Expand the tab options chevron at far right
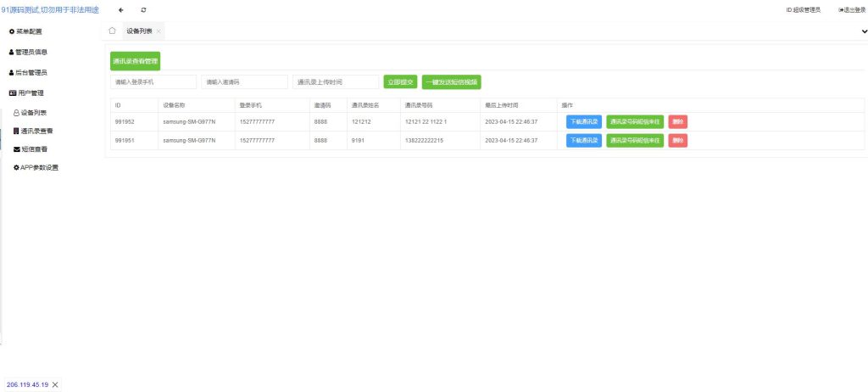 click(865, 31)
